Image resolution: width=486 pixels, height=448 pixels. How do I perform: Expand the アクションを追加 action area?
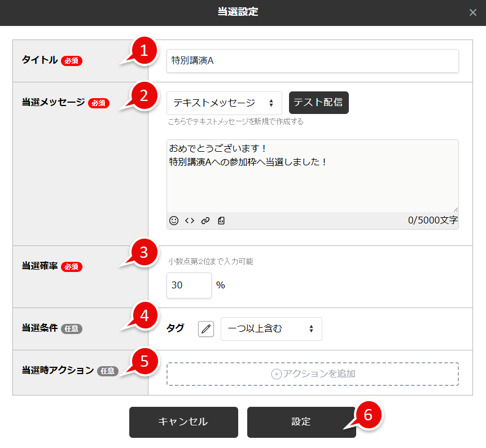click(x=312, y=374)
